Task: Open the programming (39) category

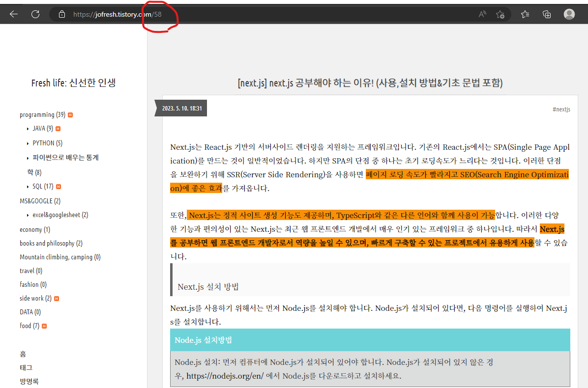Action: click(42, 114)
